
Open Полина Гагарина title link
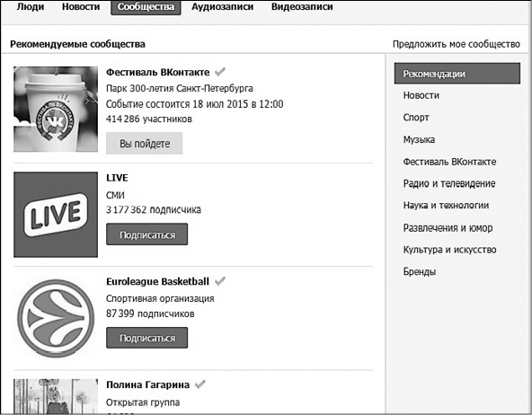click(x=147, y=385)
